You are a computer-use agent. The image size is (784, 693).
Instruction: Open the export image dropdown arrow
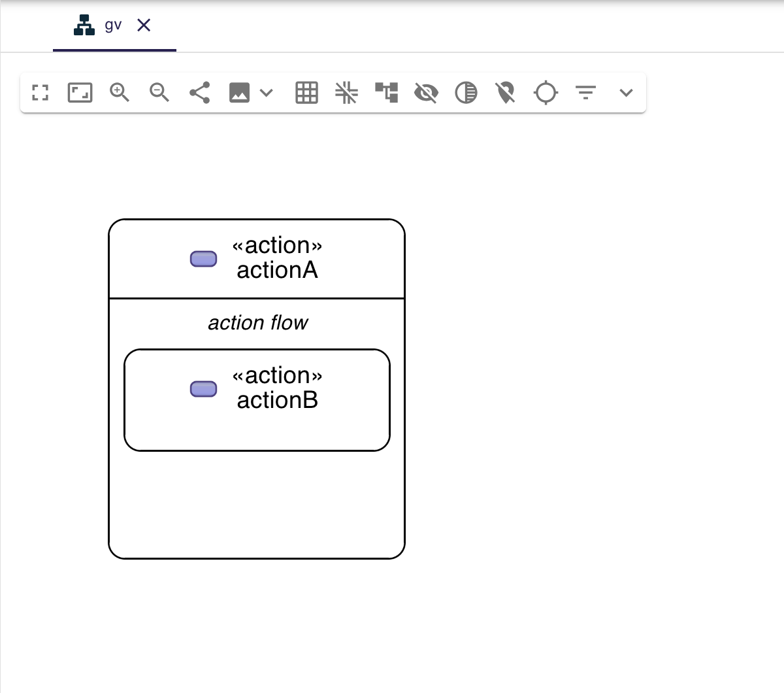point(266,93)
